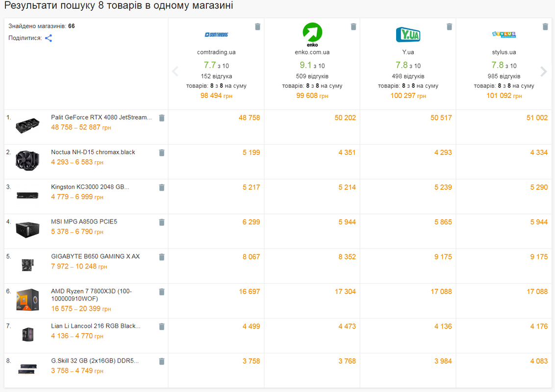
Task: Open Y.ua store name link
Action: pos(408,52)
